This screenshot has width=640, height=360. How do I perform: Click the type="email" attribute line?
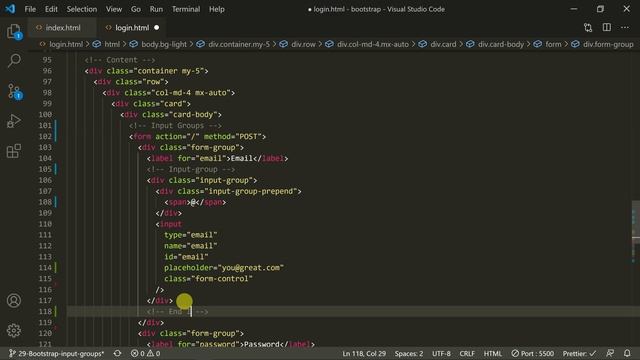(x=191, y=235)
